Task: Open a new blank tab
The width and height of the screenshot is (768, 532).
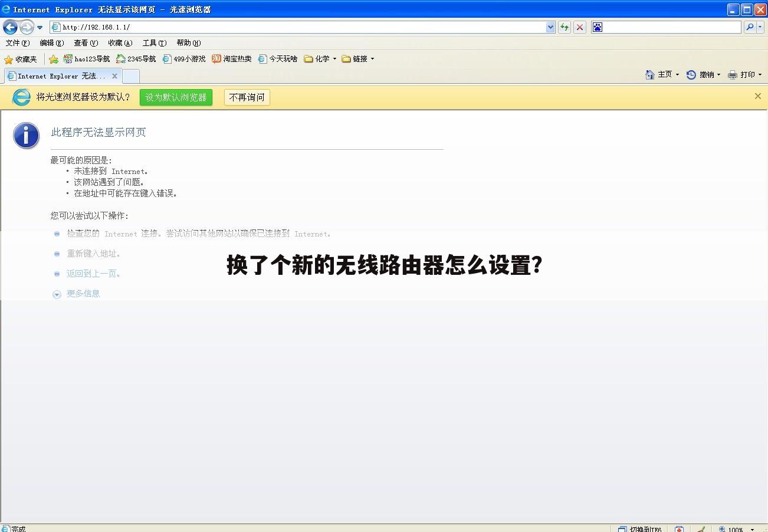Action: [x=131, y=76]
